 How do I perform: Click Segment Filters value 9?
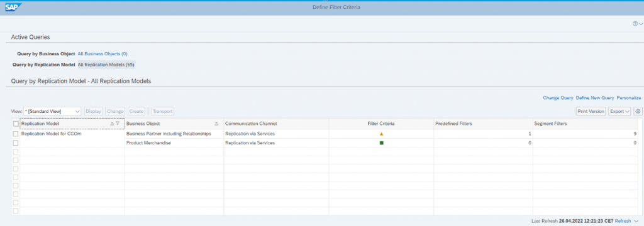tap(635, 134)
